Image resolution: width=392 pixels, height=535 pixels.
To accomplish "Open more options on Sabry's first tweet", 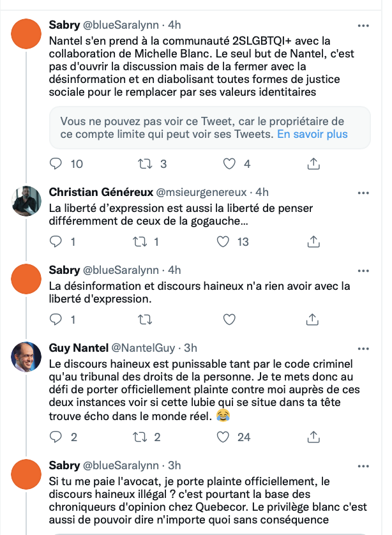I will [363, 26].
